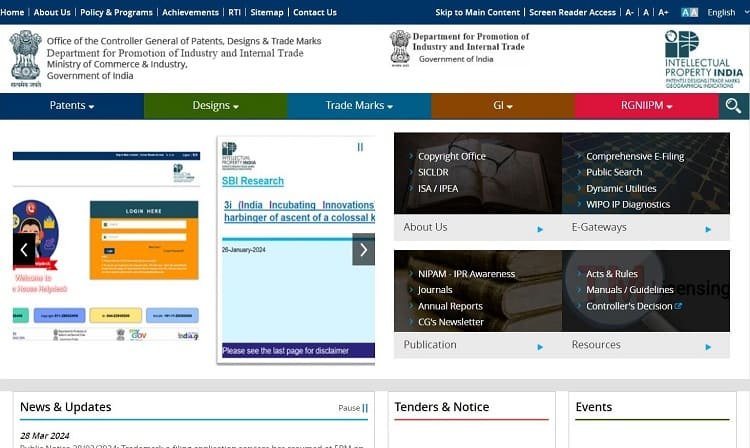
Task: Open About Us in top navigation
Action: pyautogui.click(x=52, y=12)
